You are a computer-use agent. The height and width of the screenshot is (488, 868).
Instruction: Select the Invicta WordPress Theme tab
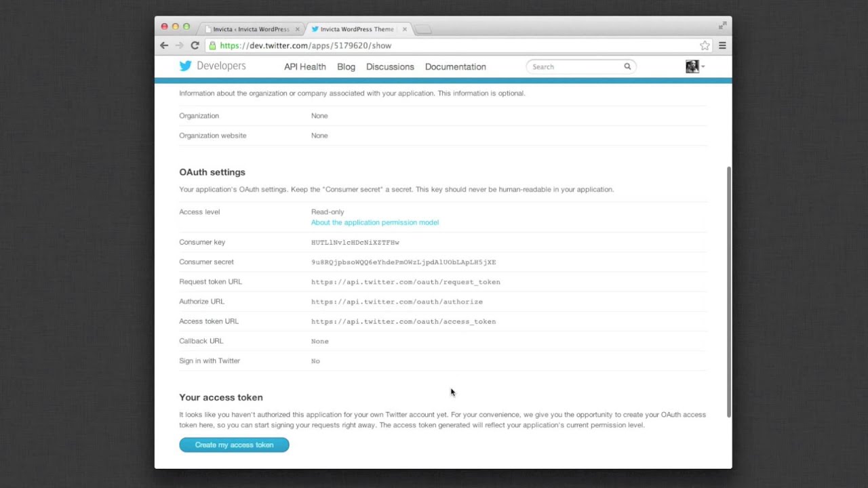tap(357, 29)
